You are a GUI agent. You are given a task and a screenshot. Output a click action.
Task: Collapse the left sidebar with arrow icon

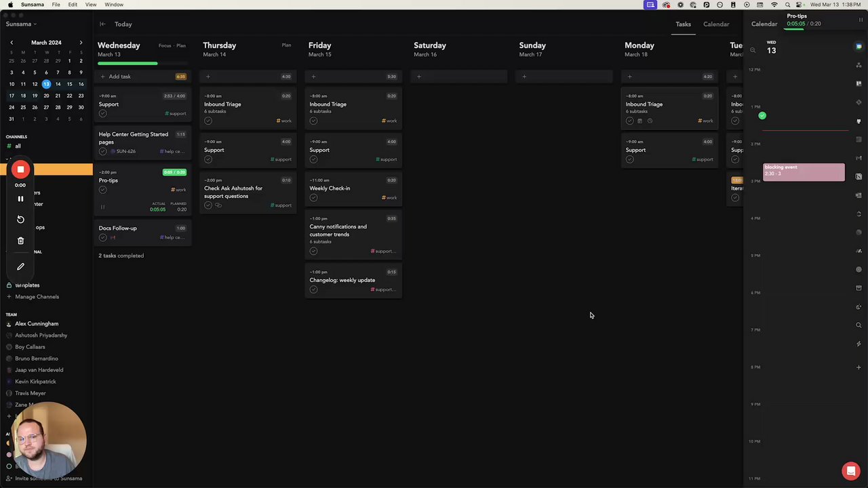pos(102,24)
